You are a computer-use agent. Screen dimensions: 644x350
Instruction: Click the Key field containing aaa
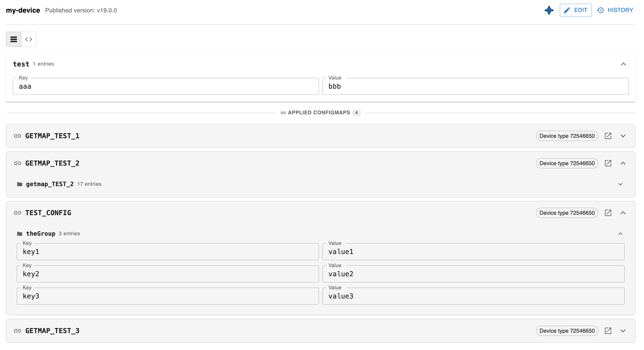(x=166, y=86)
